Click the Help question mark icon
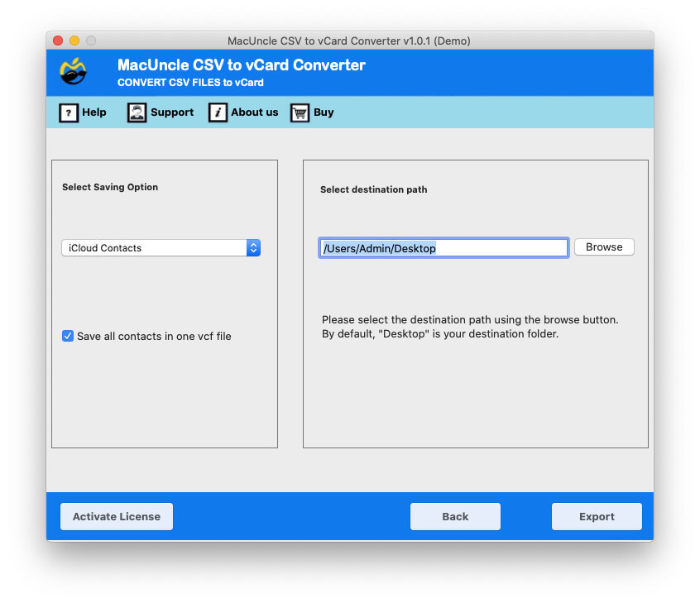 (x=69, y=112)
